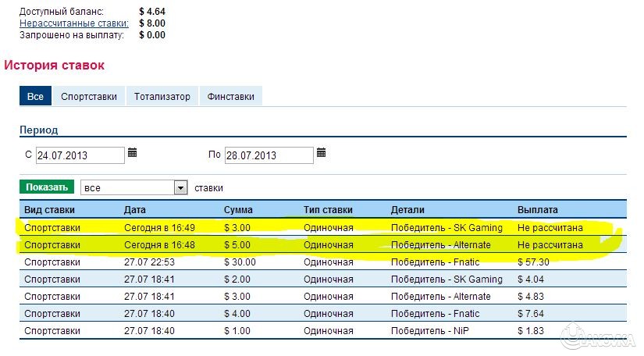Viewport: 644px width, 356px height.
Task: Click 'Победитель - Fnatic' in the 22:53 row
Action: 436,262
